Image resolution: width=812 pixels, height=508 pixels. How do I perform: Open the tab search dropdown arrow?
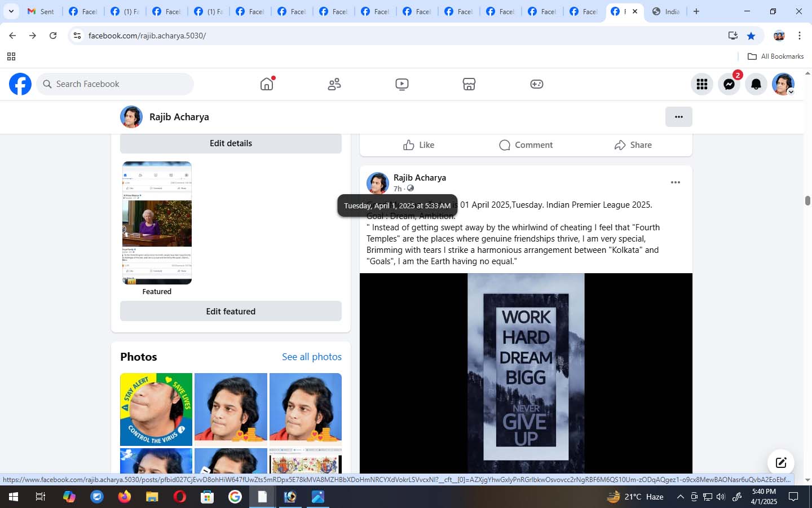[11, 11]
